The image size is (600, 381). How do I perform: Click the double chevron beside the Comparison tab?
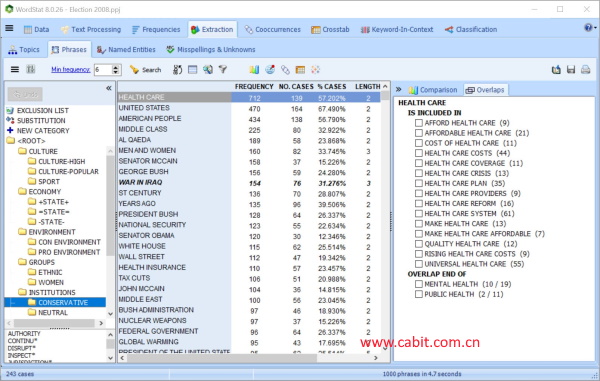coord(399,90)
